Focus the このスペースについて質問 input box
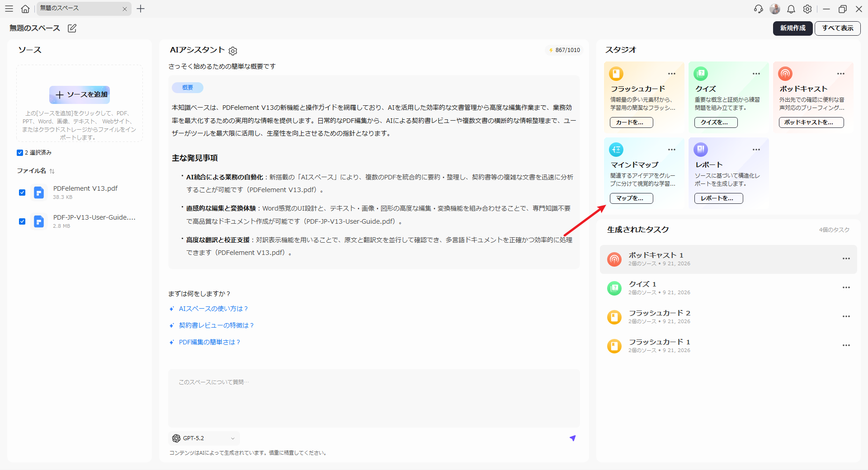The height and width of the screenshot is (470, 868). [374, 398]
